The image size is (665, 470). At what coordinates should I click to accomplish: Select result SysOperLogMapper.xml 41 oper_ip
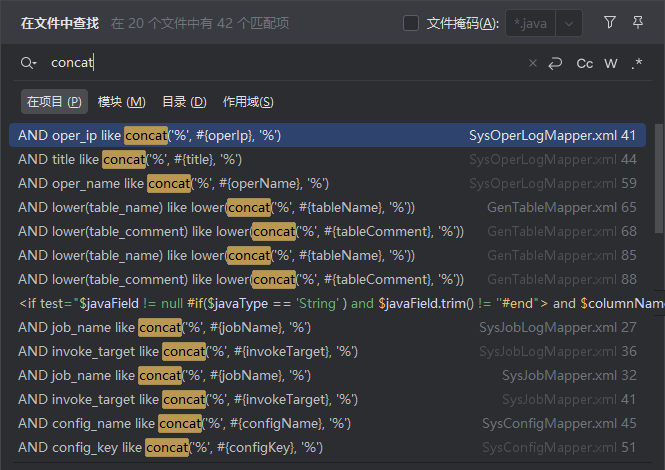[327, 135]
